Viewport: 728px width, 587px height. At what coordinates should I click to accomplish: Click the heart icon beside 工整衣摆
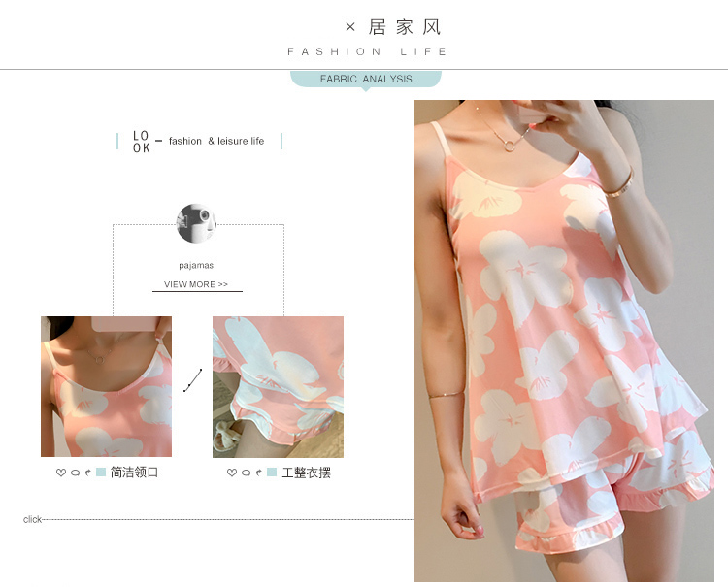(232, 473)
